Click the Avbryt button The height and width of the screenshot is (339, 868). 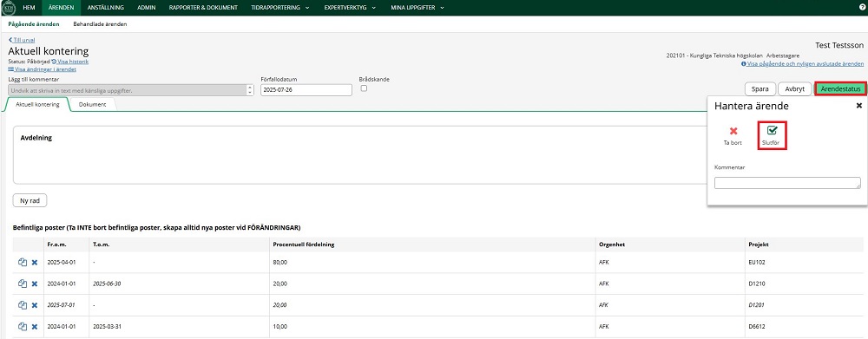tap(795, 88)
